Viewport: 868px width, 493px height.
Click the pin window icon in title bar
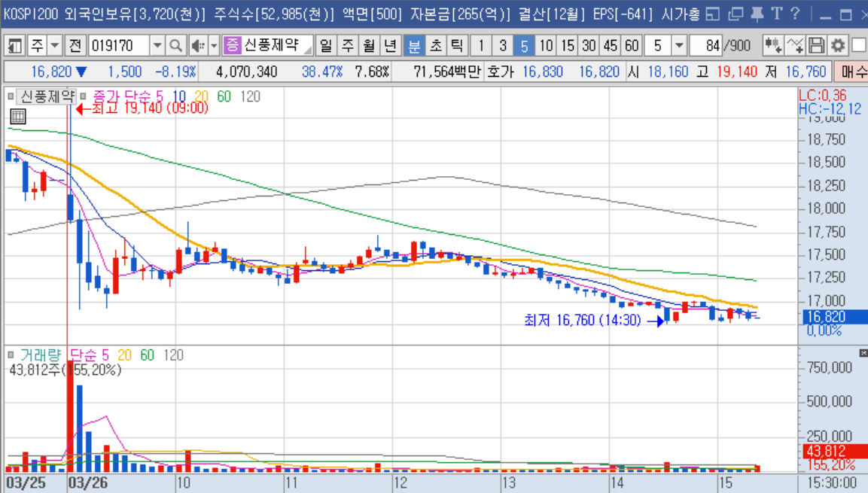click(757, 14)
